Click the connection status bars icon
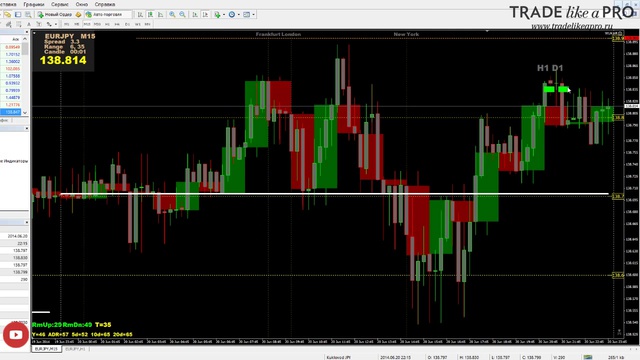Screen dimensions: 640x360 pos(588,357)
